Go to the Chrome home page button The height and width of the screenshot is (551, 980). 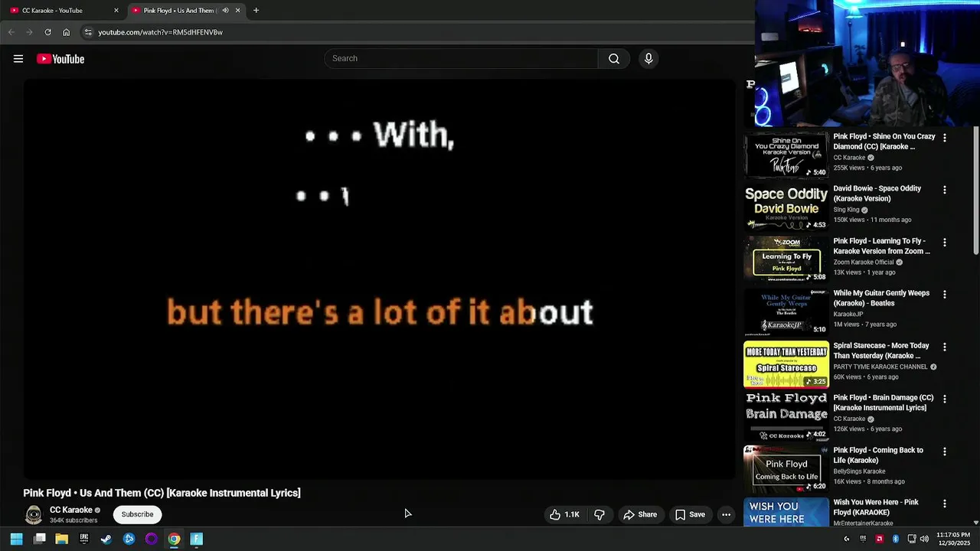[66, 32]
